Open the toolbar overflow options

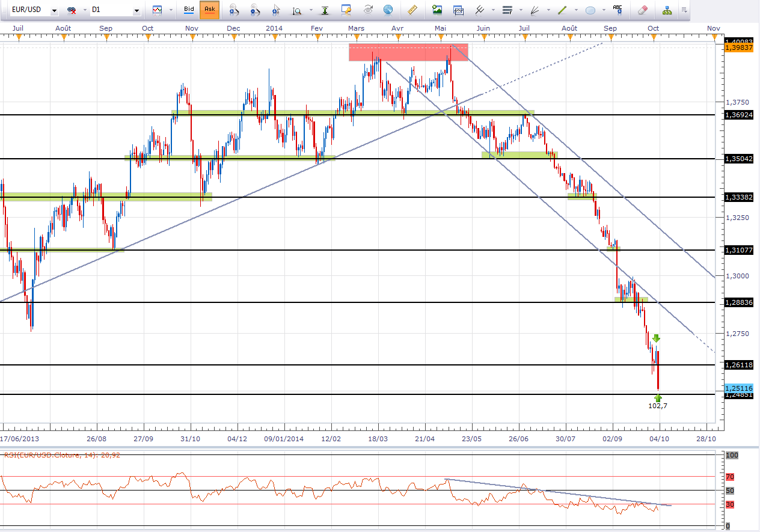point(685,10)
